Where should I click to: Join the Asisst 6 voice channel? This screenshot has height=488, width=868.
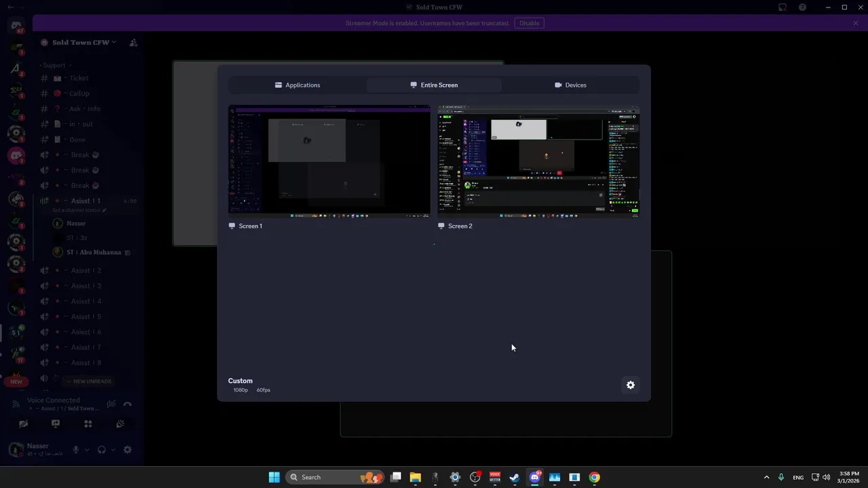point(88,332)
